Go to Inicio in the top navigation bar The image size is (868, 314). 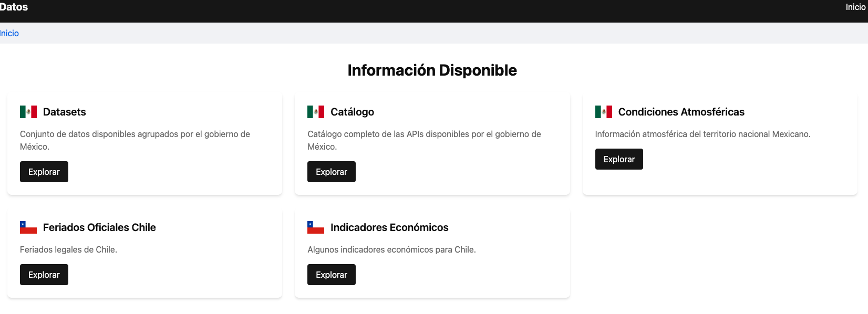point(855,7)
